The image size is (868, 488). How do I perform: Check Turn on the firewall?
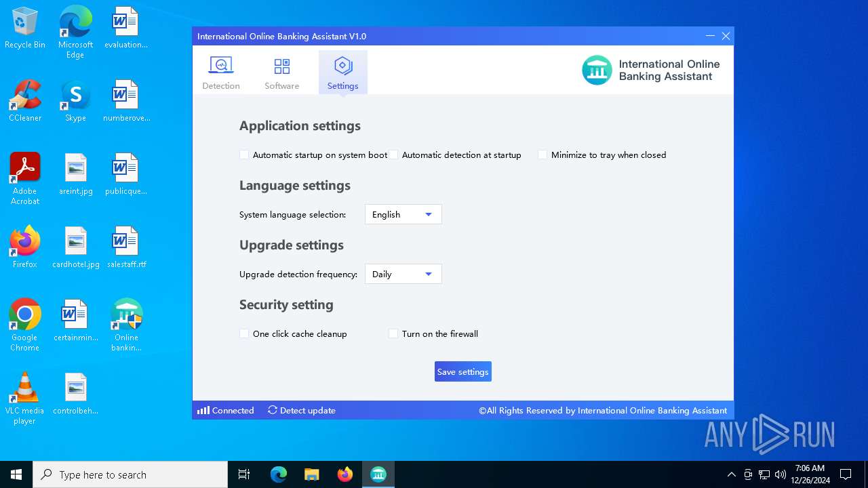click(x=393, y=333)
